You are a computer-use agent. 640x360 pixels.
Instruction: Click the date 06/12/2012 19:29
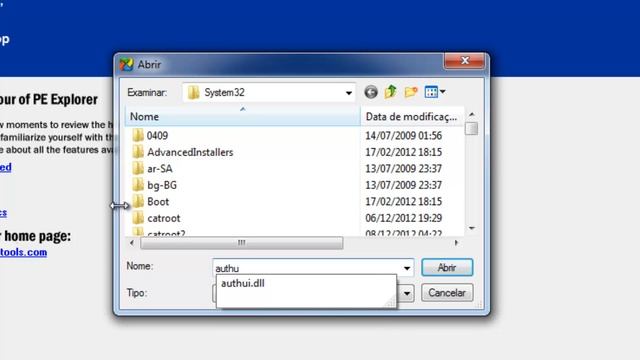[403, 218]
